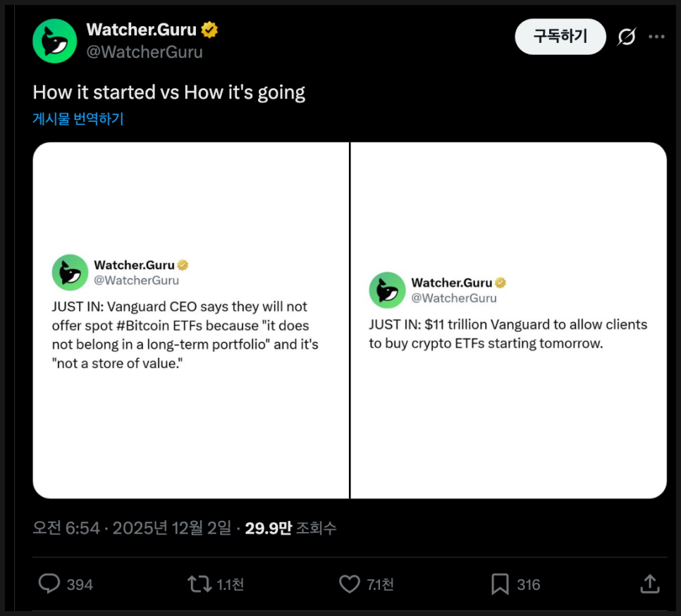The width and height of the screenshot is (681, 616).
Task: Click the gold verified badge beside header name
Action: click(209, 30)
